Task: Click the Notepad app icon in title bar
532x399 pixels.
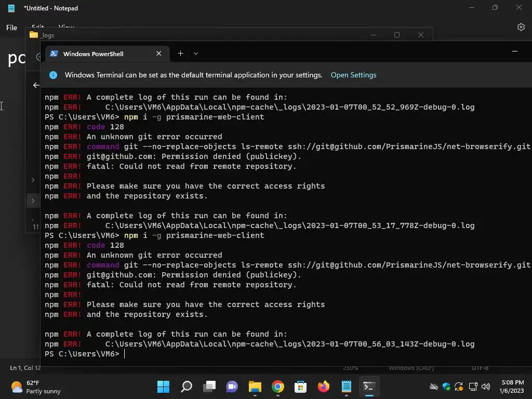Action: [11, 8]
